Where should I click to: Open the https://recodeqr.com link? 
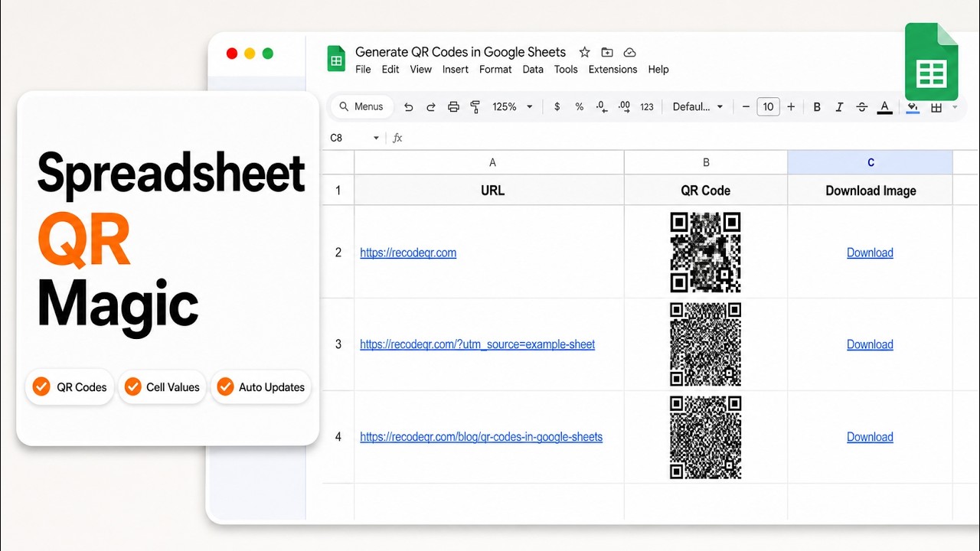coord(408,253)
